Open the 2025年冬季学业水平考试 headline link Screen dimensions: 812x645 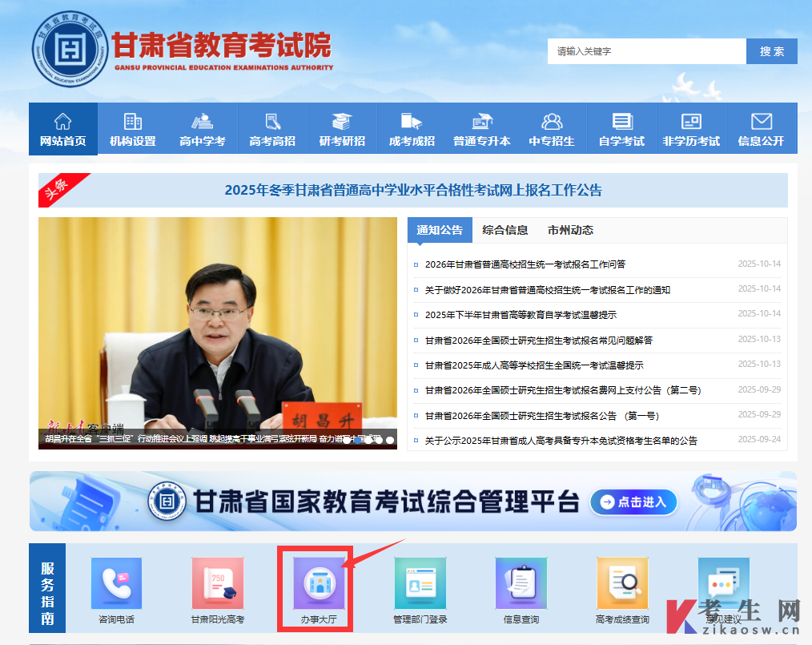coord(413,190)
